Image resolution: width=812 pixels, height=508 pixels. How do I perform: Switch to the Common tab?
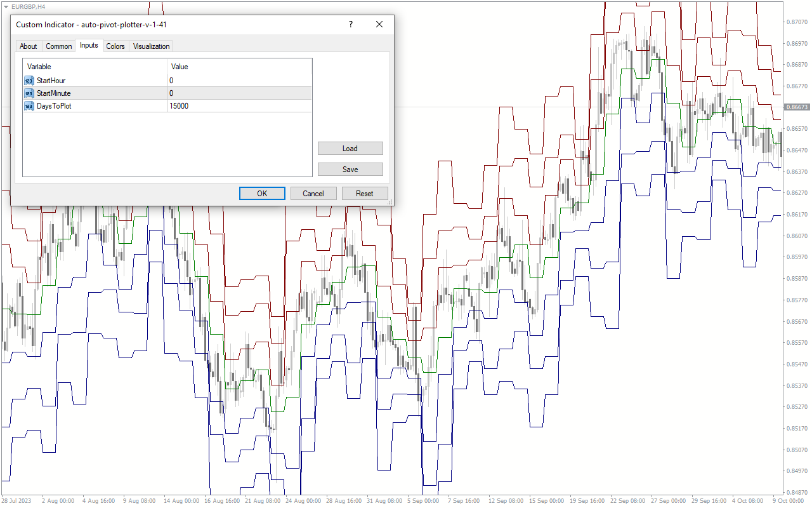click(x=59, y=46)
